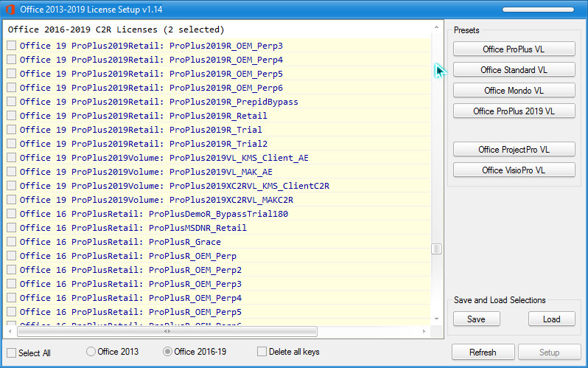Viewport: 588px width, 368px height.
Task: Select the ProPlus2019XC2RVL_MAKC2R row text
Action: coord(156,200)
